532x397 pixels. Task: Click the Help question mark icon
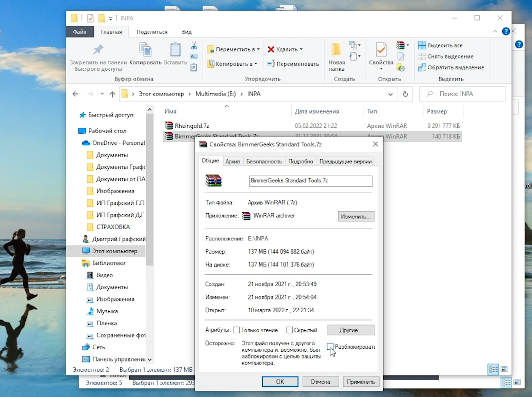point(506,31)
